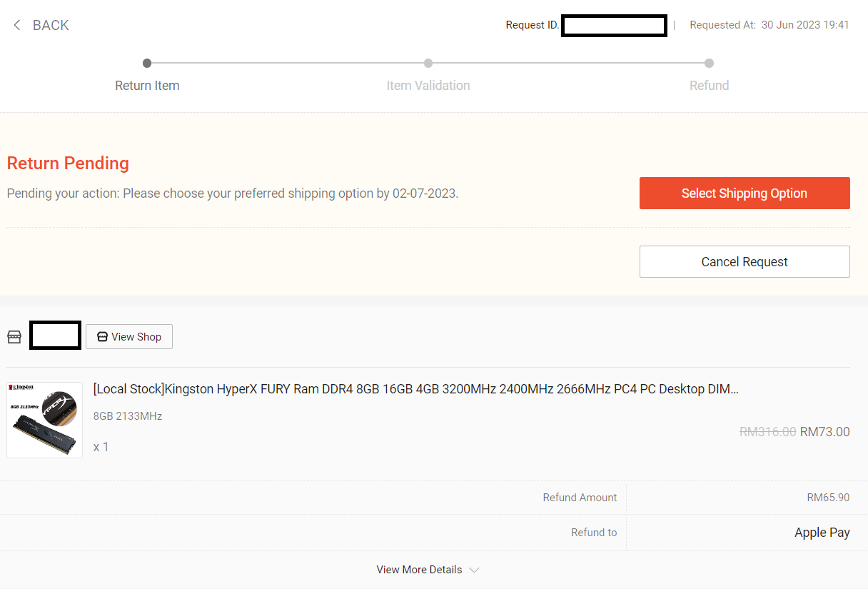Click the chevron next to View More Details
Screen dimensions: 868x589
[x=474, y=570]
